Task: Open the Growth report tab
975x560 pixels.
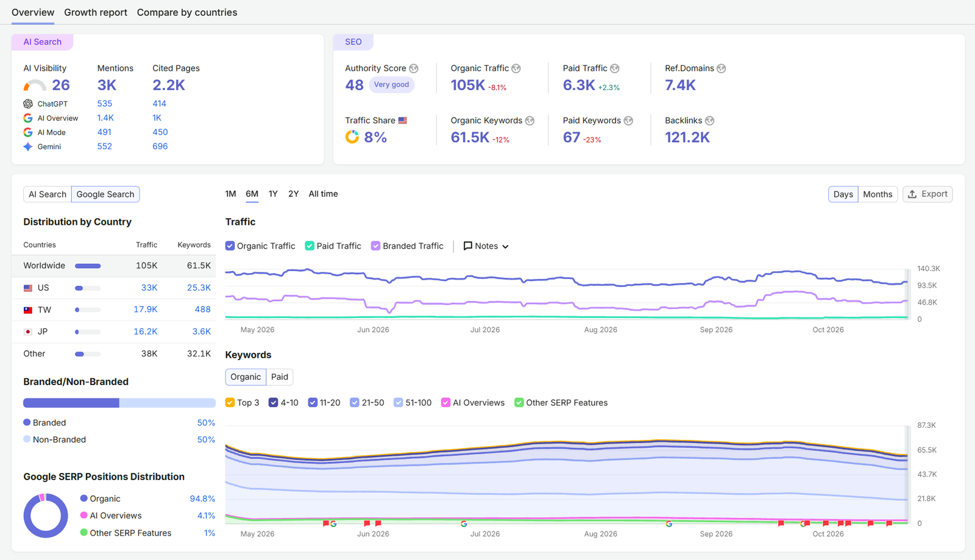Action: point(96,12)
